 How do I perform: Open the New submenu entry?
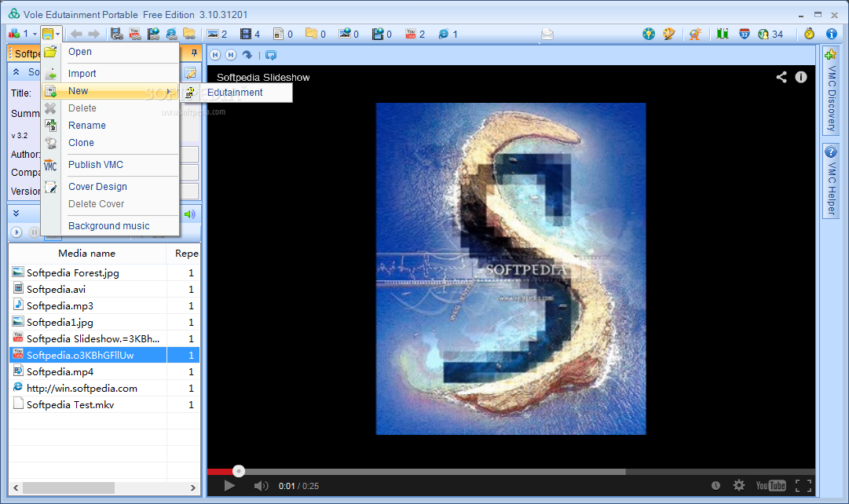point(110,91)
